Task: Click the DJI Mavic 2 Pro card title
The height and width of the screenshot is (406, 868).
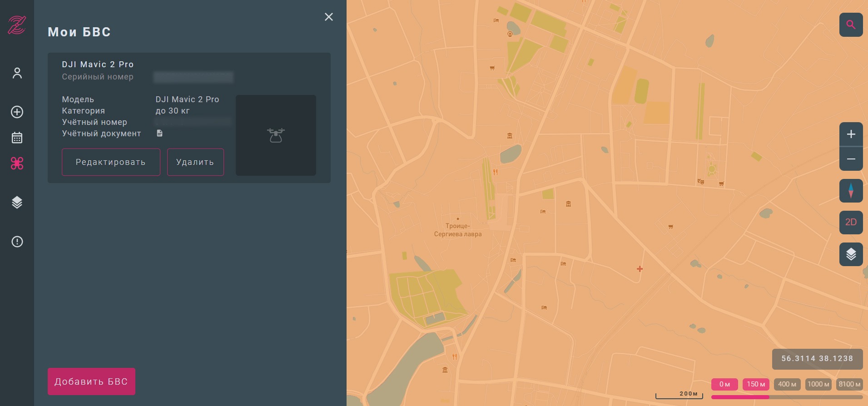Action: tap(98, 64)
